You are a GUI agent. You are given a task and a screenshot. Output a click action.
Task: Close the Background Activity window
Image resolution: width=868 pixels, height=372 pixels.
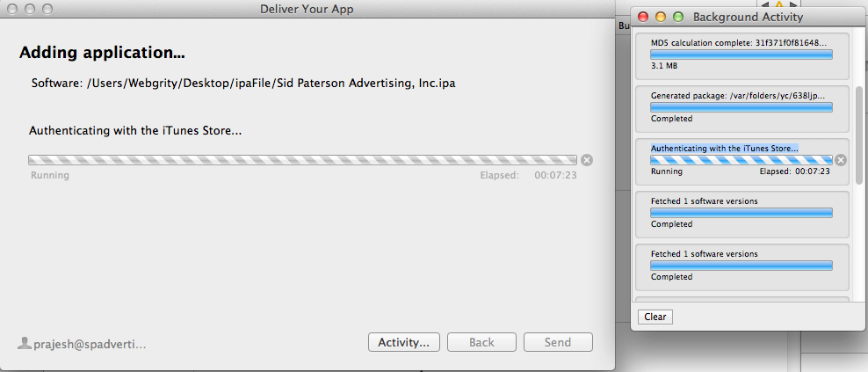pyautogui.click(x=643, y=17)
